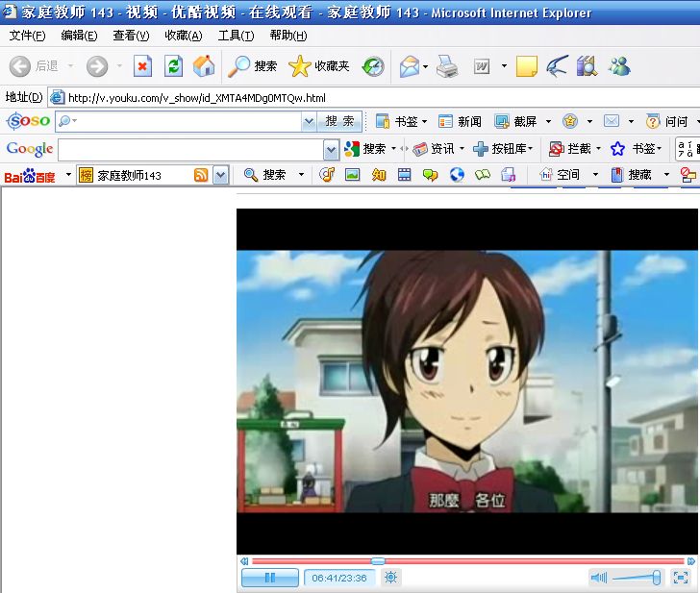Expand the Google search box dropdown

pyautogui.click(x=331, y=150)
